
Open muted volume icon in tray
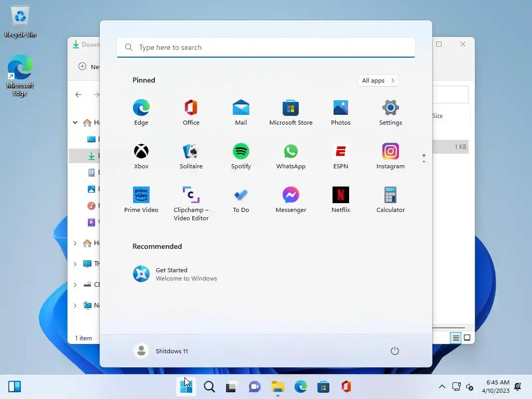tap(470, 387)
